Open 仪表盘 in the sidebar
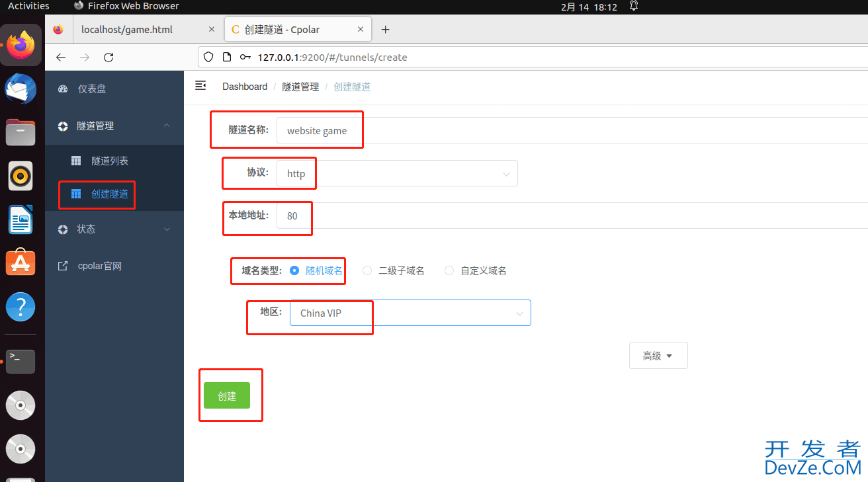Screen dimensions: 868x482 click(114, 89)
